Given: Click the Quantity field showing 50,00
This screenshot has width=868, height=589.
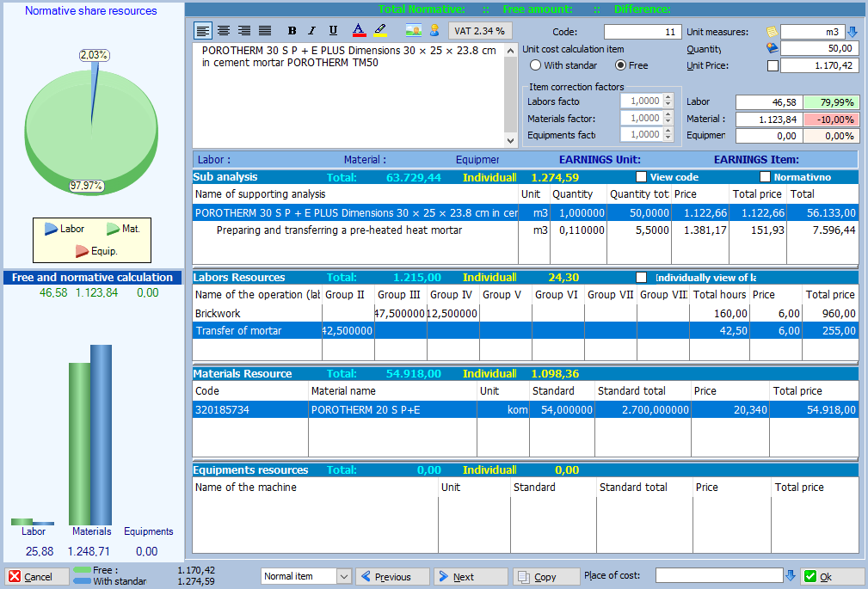Looking at the screenshot, I should point(820,48).
